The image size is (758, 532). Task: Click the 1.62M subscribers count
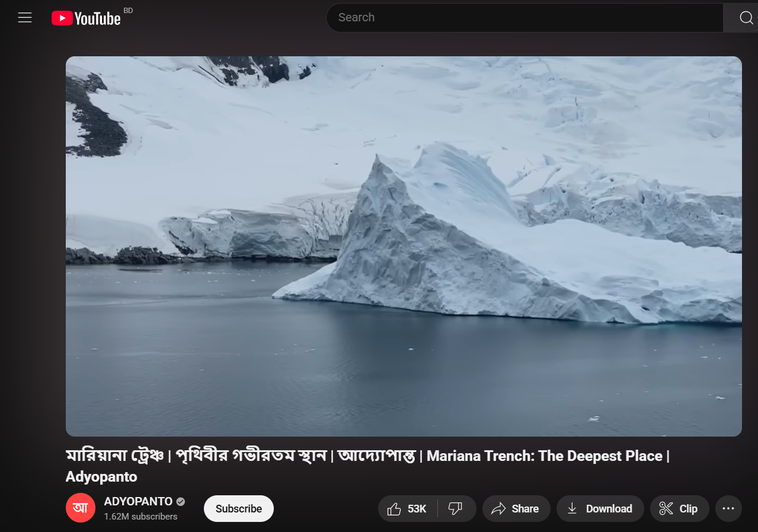click(x=140, y=517)
